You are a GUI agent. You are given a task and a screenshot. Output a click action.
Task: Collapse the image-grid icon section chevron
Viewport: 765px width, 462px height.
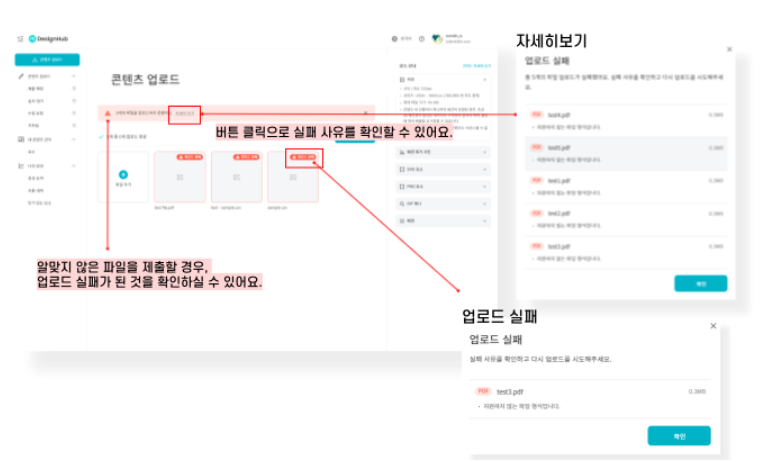[74, 139]
